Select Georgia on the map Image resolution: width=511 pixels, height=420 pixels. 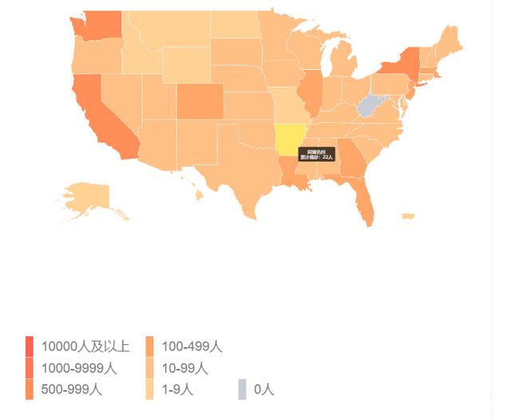[351, 158]
